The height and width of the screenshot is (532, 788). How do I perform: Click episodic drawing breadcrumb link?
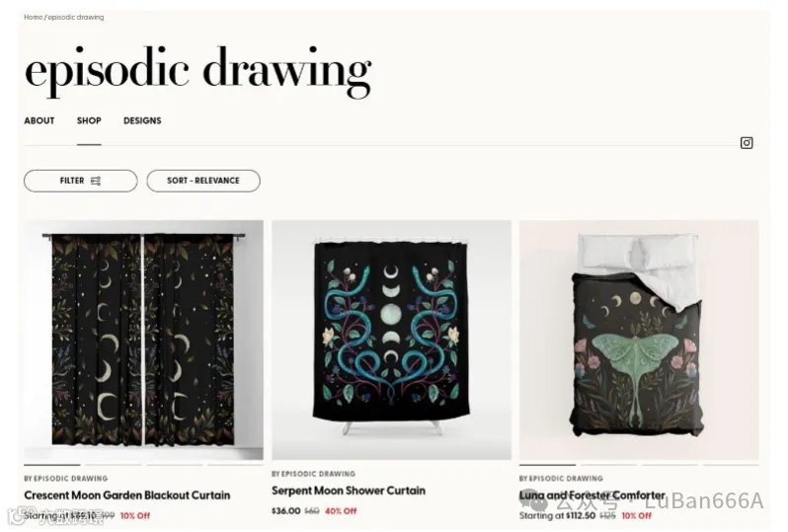[76, 17]
